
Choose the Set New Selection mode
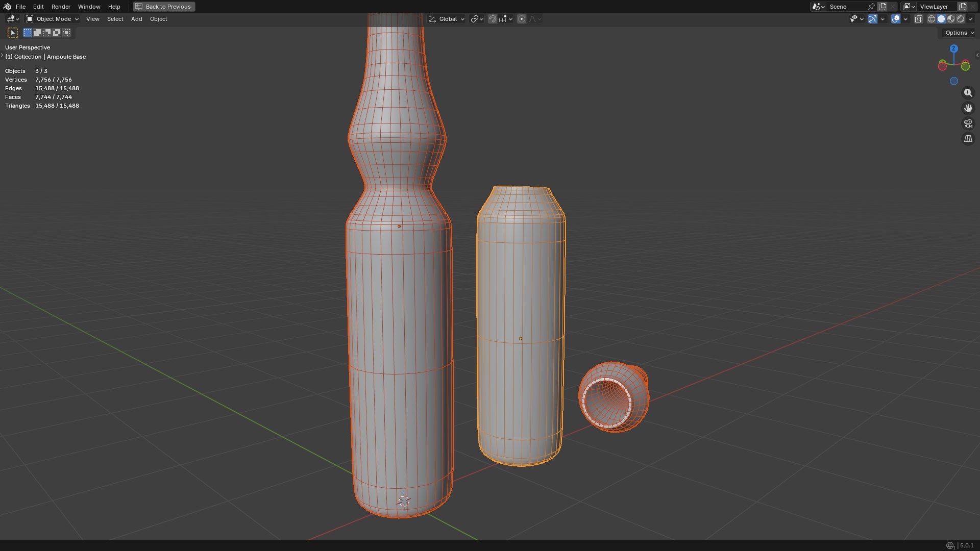(x=28, y=33)
